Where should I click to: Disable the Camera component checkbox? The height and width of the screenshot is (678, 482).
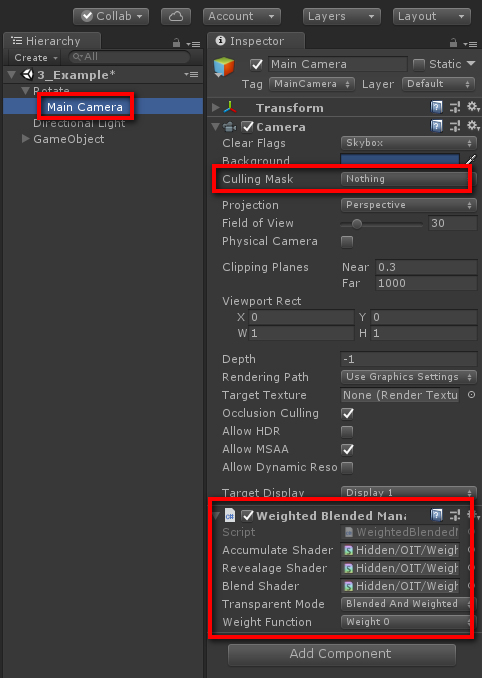click(247, 127)
